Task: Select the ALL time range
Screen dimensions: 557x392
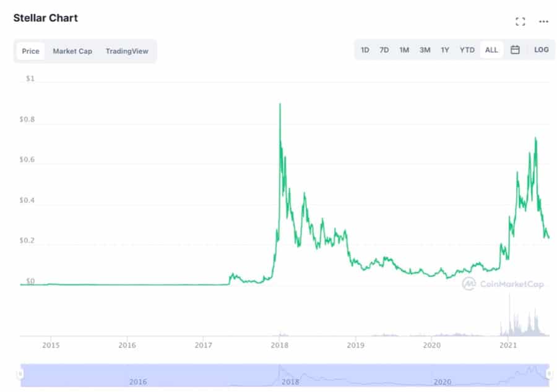Action: [491, 50]
